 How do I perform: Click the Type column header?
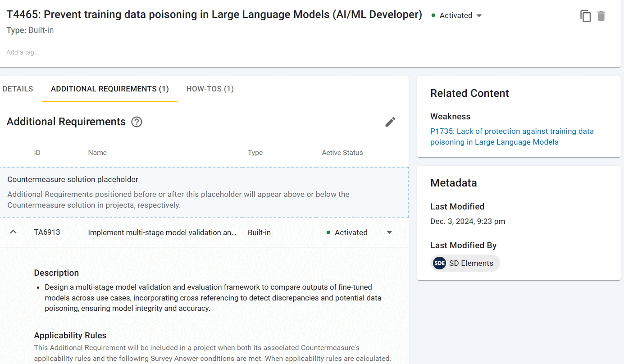point(255,153)
